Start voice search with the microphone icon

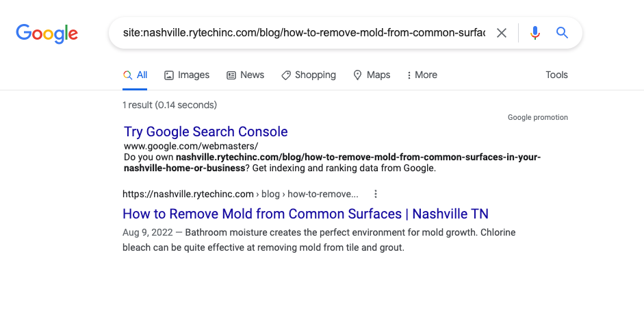[x=535, y=33]
